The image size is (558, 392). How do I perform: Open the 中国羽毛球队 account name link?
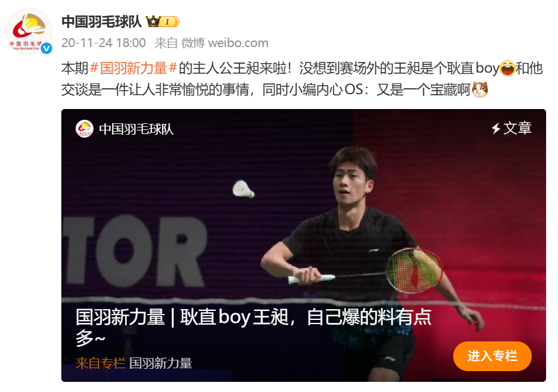point(101,21)
